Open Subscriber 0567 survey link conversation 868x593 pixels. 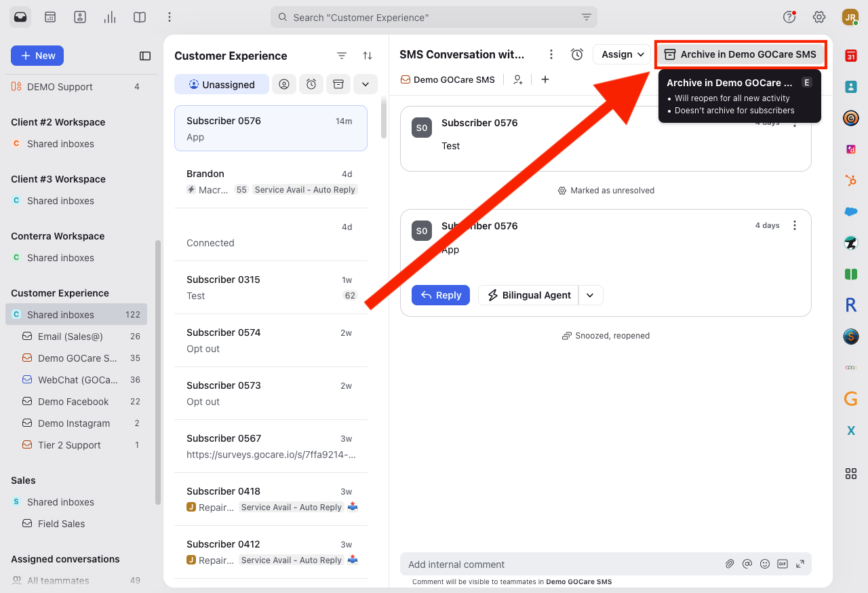point(271,446)
